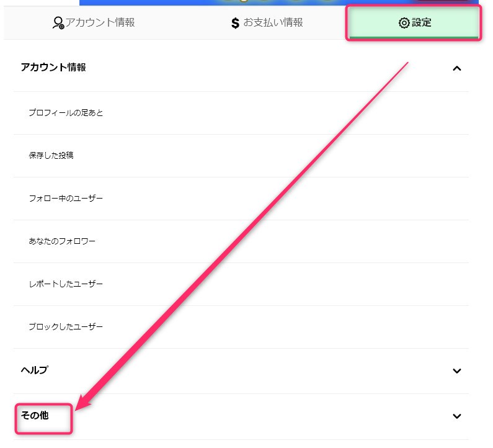
Task: Expand the ヘルプ section chevron
Action: pos(457,371)
